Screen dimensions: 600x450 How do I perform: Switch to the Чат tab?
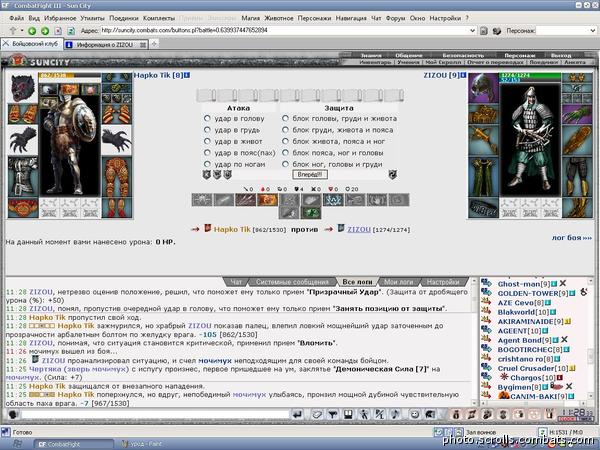pos(236,282)
